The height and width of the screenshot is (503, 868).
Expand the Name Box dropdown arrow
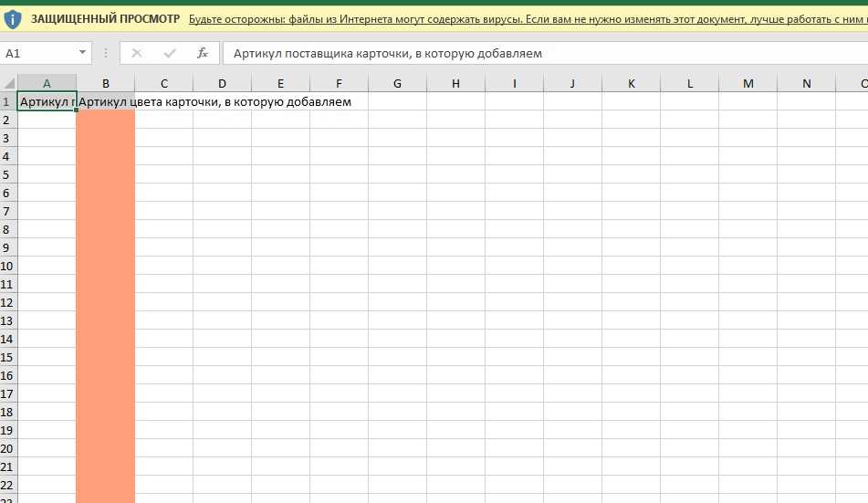click(82, 53)
